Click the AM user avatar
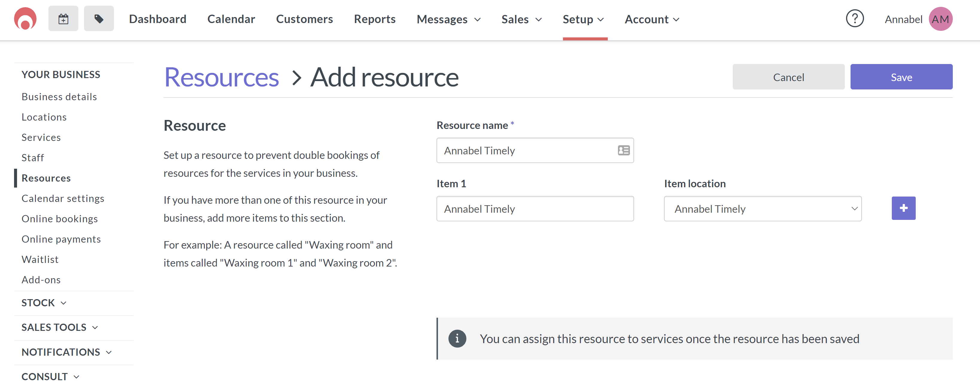The image size is (980, 382). point(941,19)
